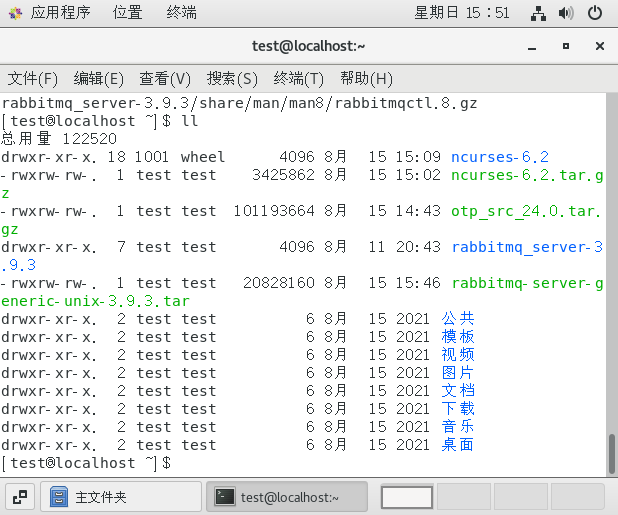Open the 终端(T) menu in terminal window
Image resolution: width=618 pixels, height=515 pixels.
(298, 79)
